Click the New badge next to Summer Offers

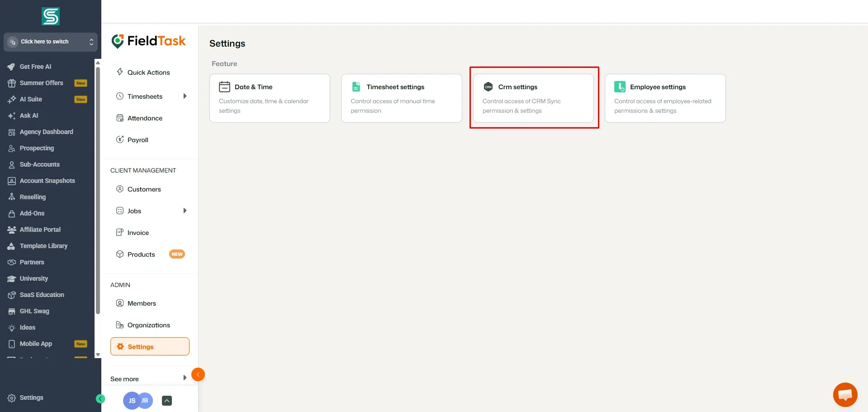81,83
